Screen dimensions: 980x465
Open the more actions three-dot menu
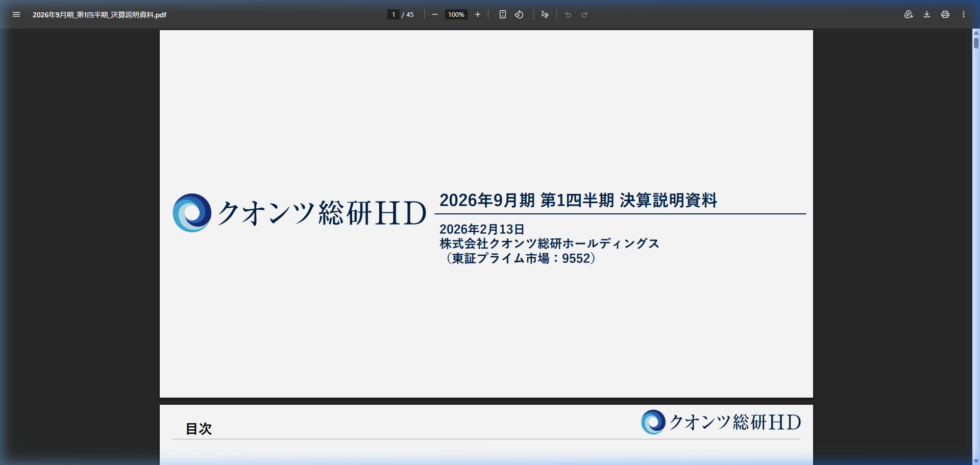point(964,14)
